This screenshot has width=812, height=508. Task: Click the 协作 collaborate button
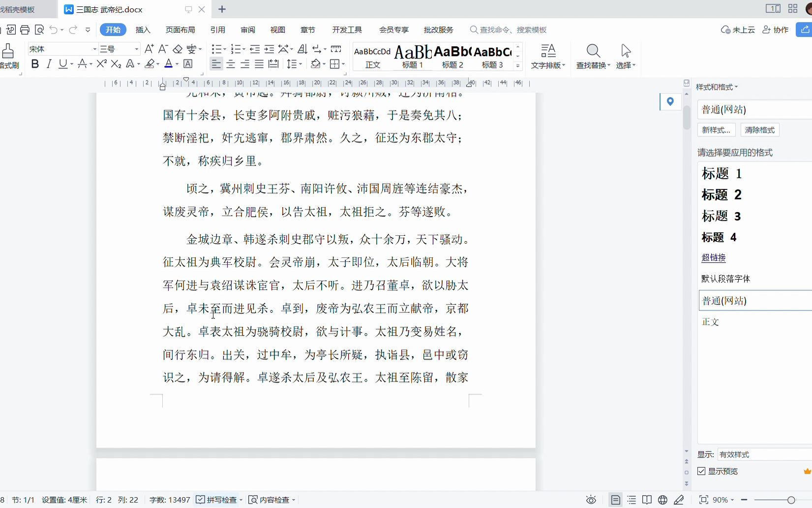[x=775, y=30]
